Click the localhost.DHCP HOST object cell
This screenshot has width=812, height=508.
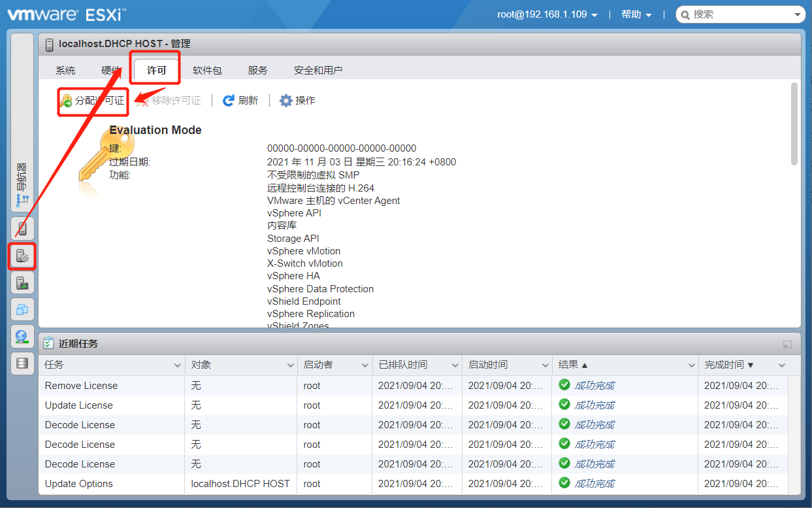point(240,483)
